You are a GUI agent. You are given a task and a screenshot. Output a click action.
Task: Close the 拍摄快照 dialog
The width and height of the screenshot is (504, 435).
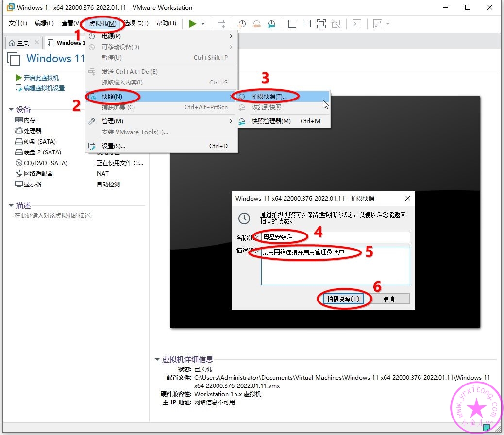click(407, 199)
